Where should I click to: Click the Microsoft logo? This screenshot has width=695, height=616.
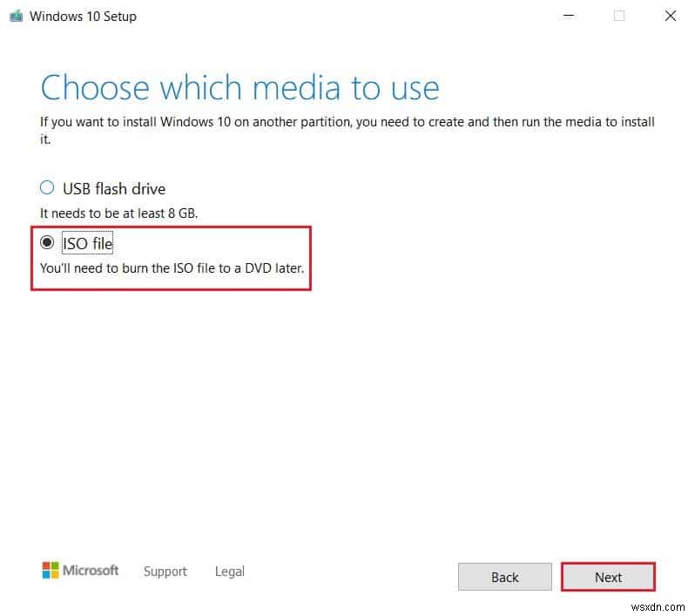[x=80, y=571]
